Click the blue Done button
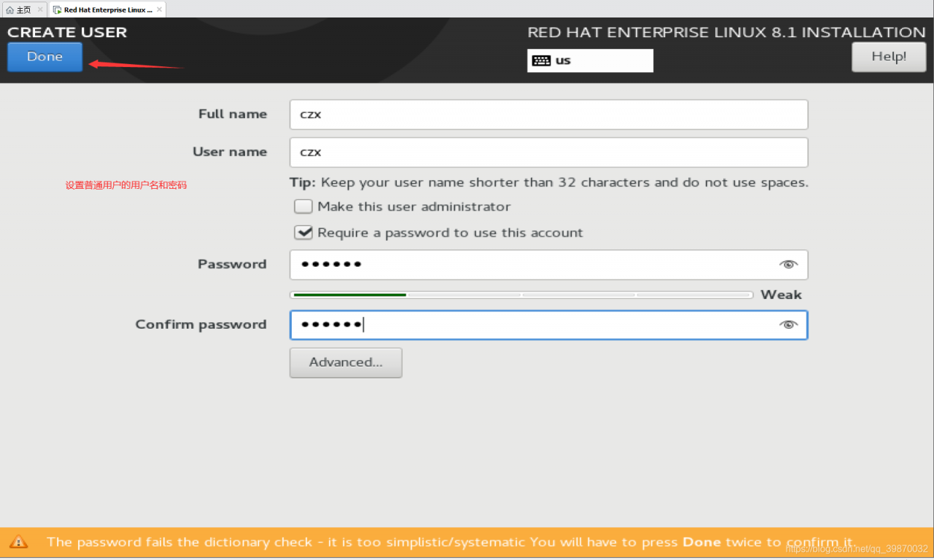The image size is (934, 560). [45, 57]
